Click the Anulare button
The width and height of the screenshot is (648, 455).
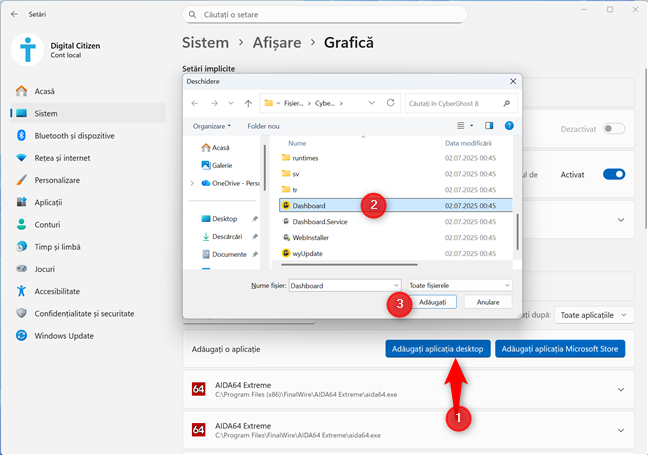coord(488,302)
